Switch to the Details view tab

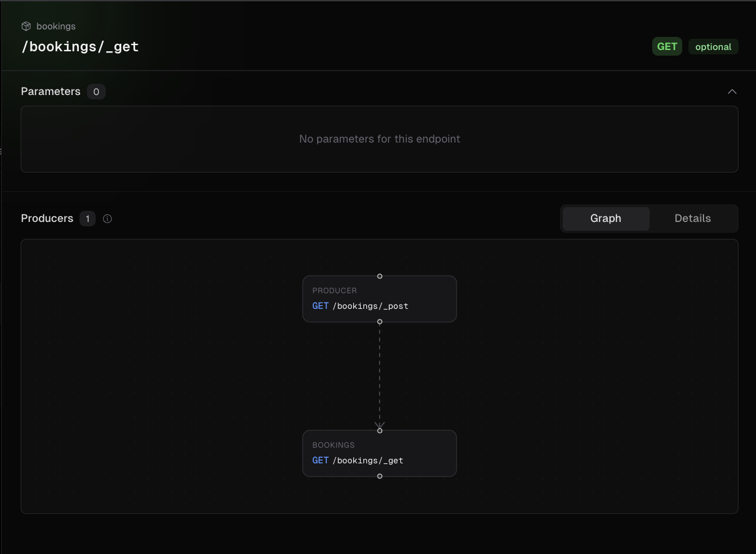(x=692, y=219)
